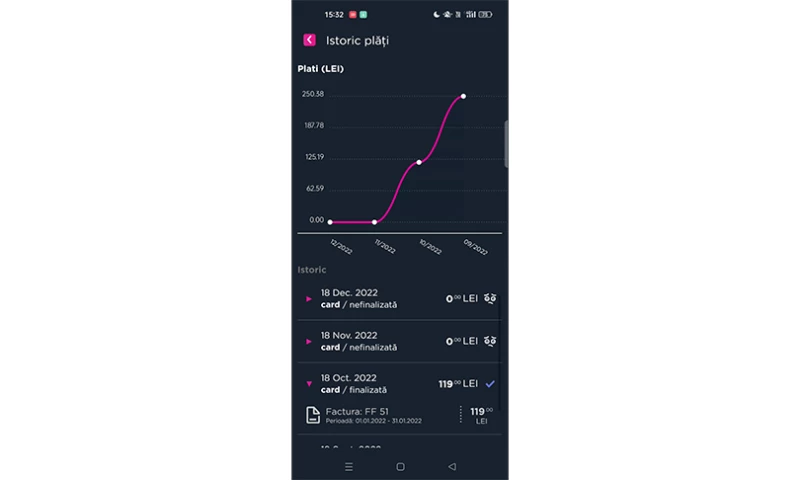The height and width of the screenshot is (480, 800).
Task: Open the Factura: FF 51 invoice link
Action: (x=357, y=411)
